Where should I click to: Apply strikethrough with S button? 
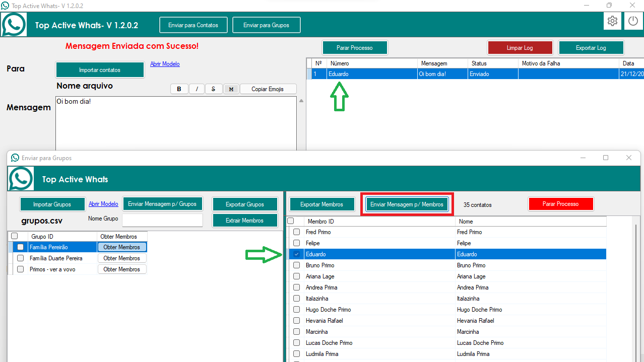pos(214,89)
